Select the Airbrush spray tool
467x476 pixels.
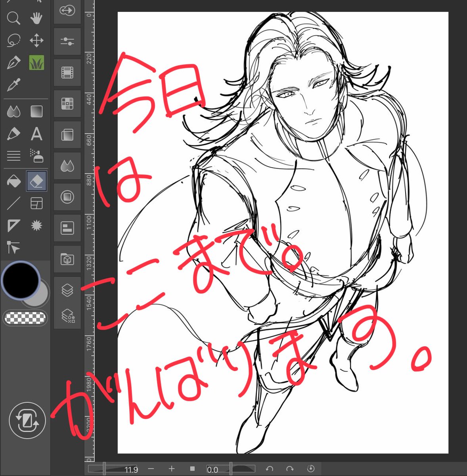coord(36,156)
